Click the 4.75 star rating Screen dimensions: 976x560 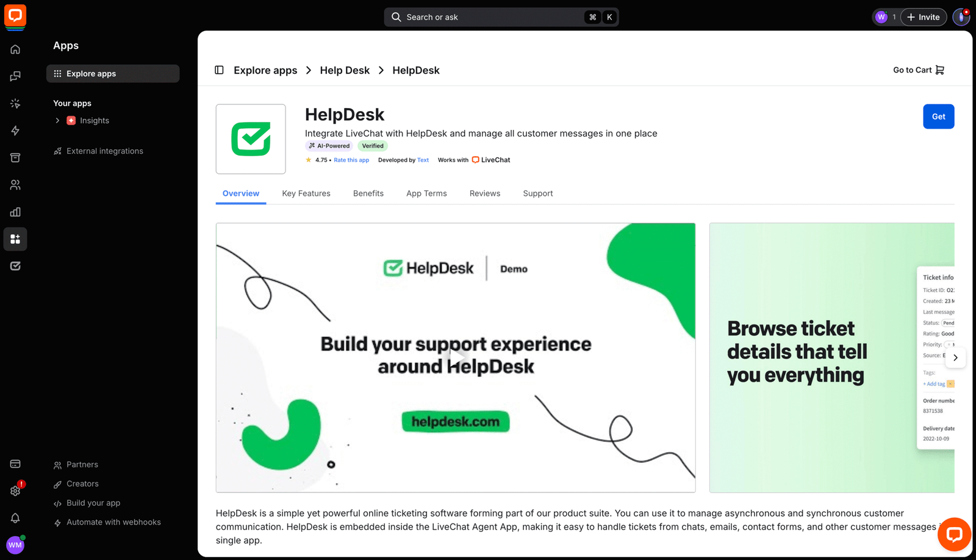[x=317, y=160]
